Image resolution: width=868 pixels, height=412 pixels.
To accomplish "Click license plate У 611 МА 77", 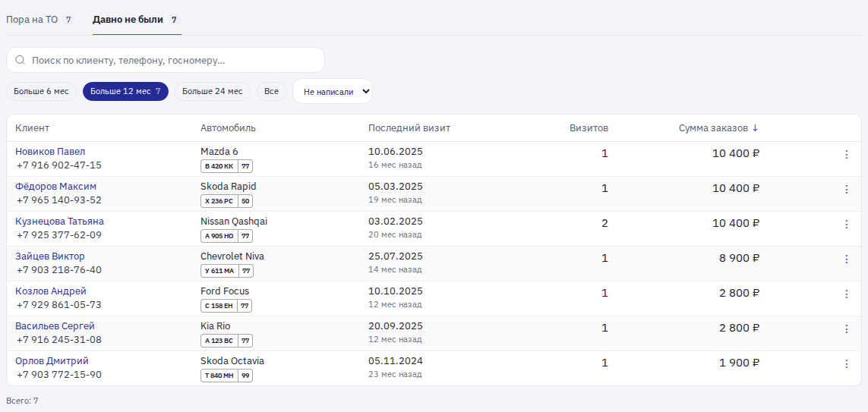I will click(x=227, y=270).
